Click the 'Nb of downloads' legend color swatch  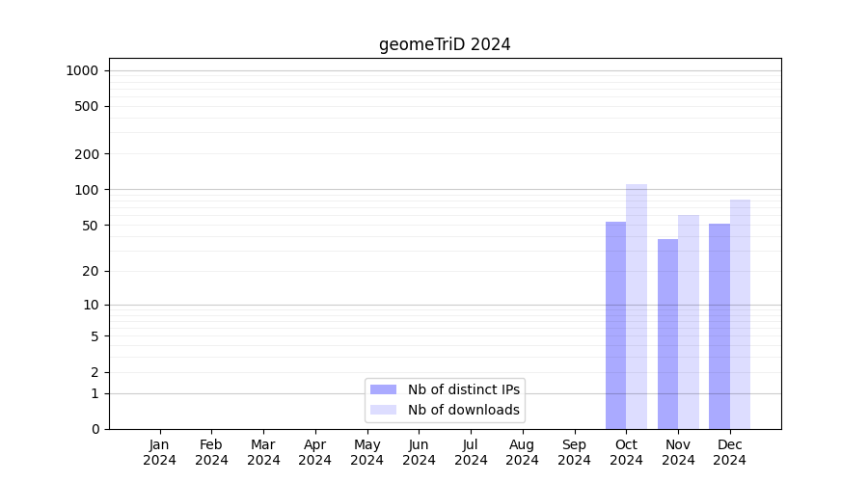coord(383,410)
